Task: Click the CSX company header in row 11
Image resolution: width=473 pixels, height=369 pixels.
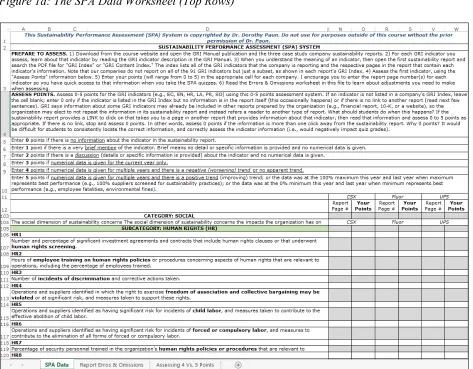Action: pos(351,197)
